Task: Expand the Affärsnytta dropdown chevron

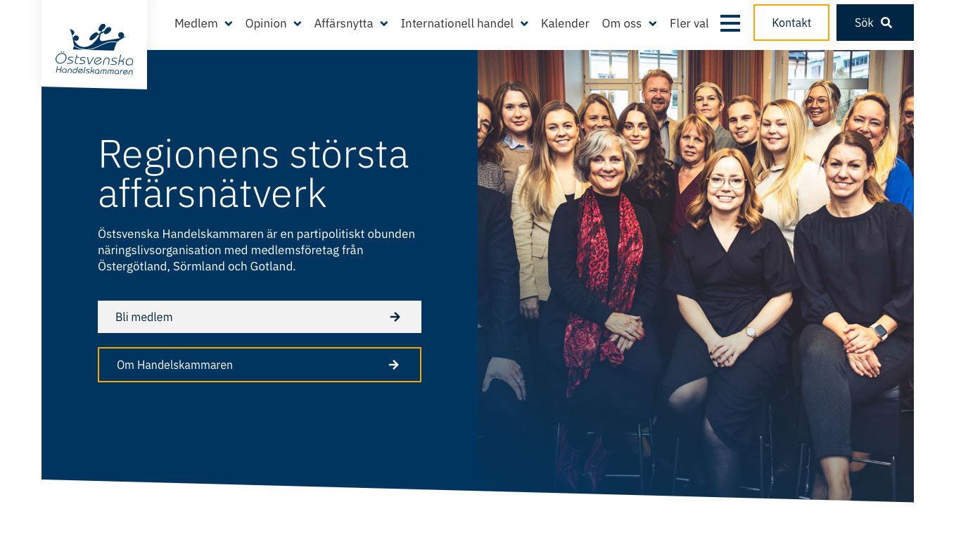Action: pyautogui.click(x=384, y=24)
